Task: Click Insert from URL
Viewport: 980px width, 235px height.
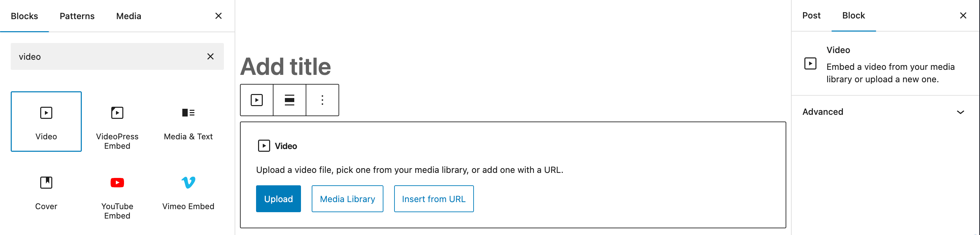Action: tap(434, 199)
